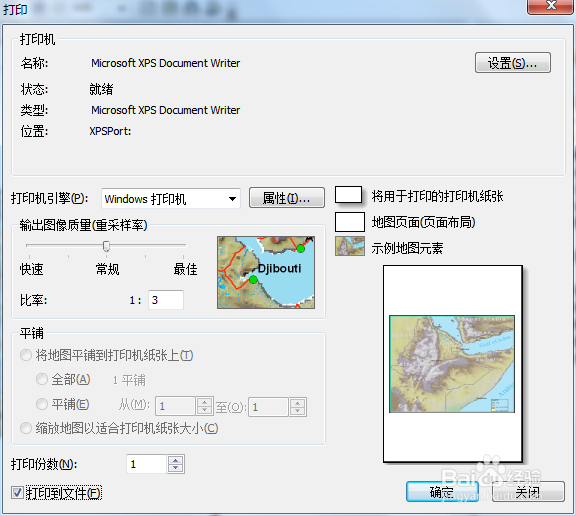
Task: Decrease the 至(O) value with down arrow
Action: [298, 411]
